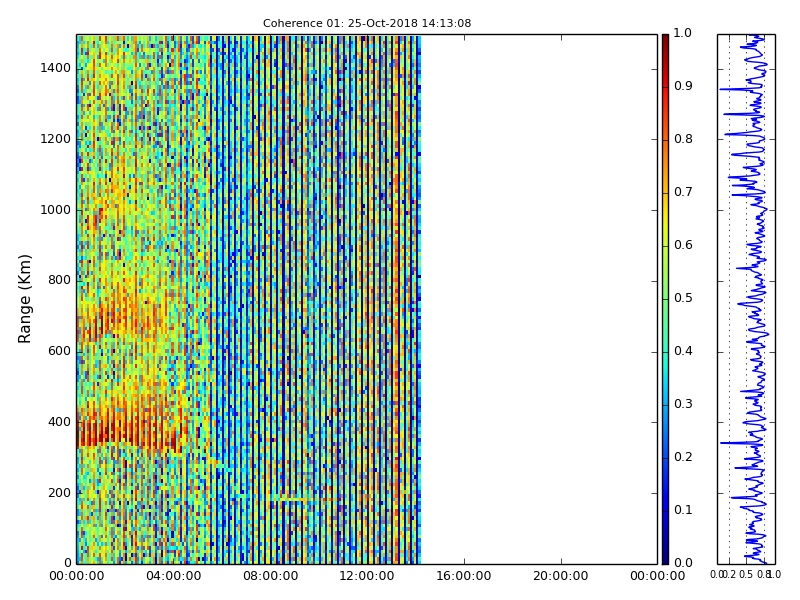Select the 800 range tick label
This screenshot has height=600, width=800.
click(x=59, y=281)
